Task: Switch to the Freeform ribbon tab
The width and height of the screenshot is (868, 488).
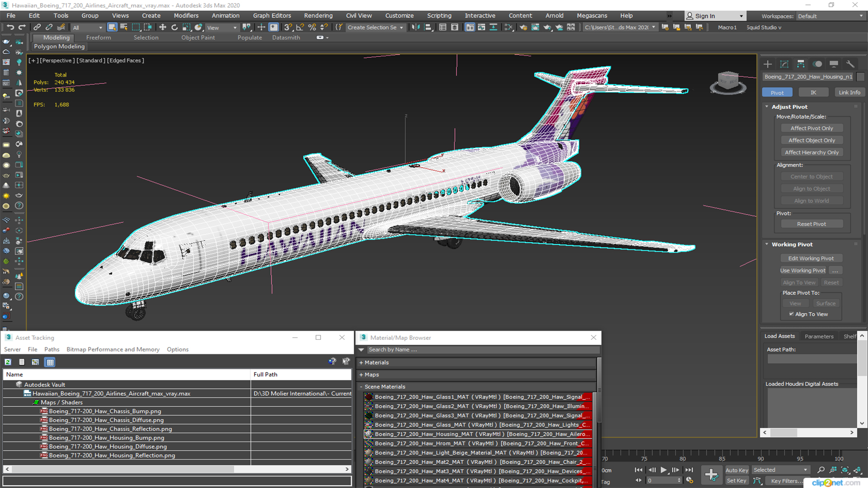Action: 98,38
